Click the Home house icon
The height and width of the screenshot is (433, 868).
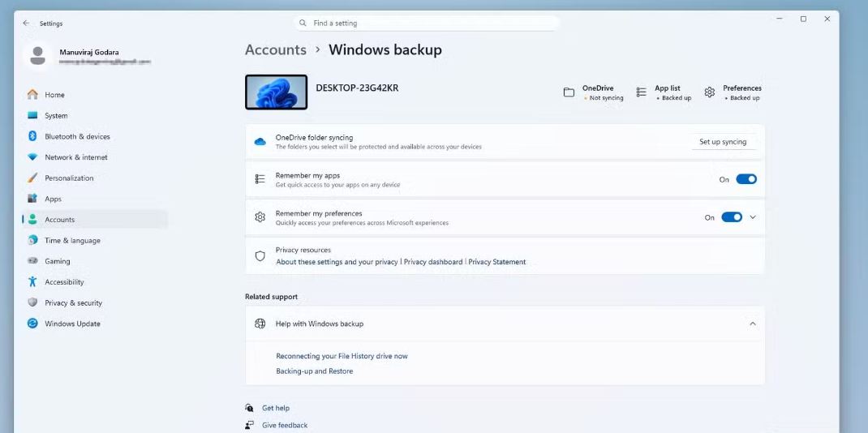[x=32, y=95]
